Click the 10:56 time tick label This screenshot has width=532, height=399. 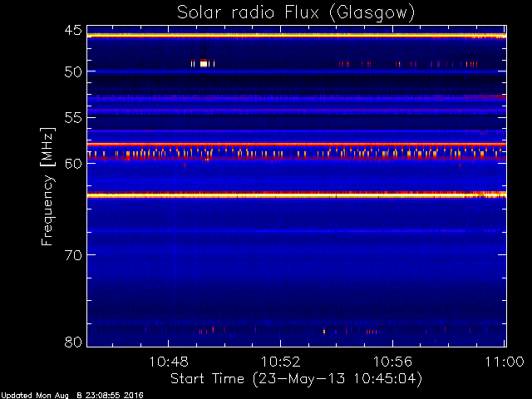(x=392, y=362)
